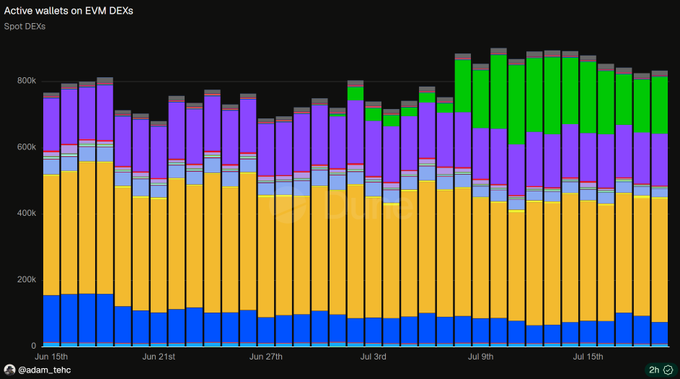Click the 200k y-axis label
The height and width of the screenshot is (379, 680).
click(26, 280)
